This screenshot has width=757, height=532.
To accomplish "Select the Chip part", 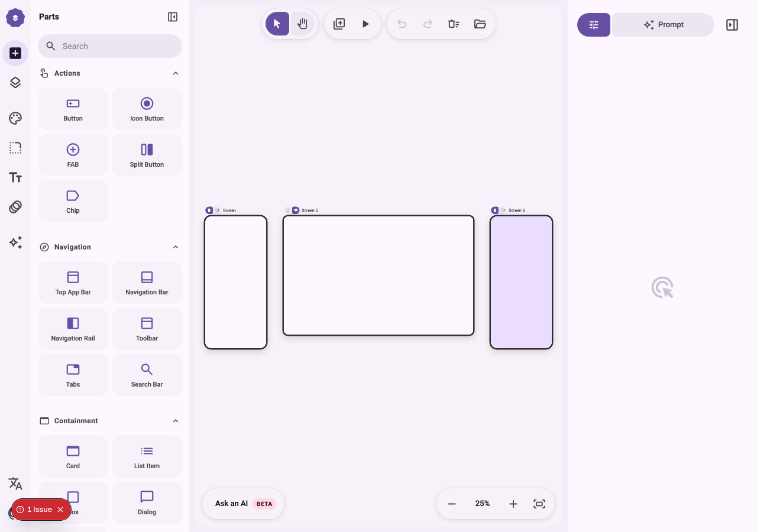I will tap(73, 201).
